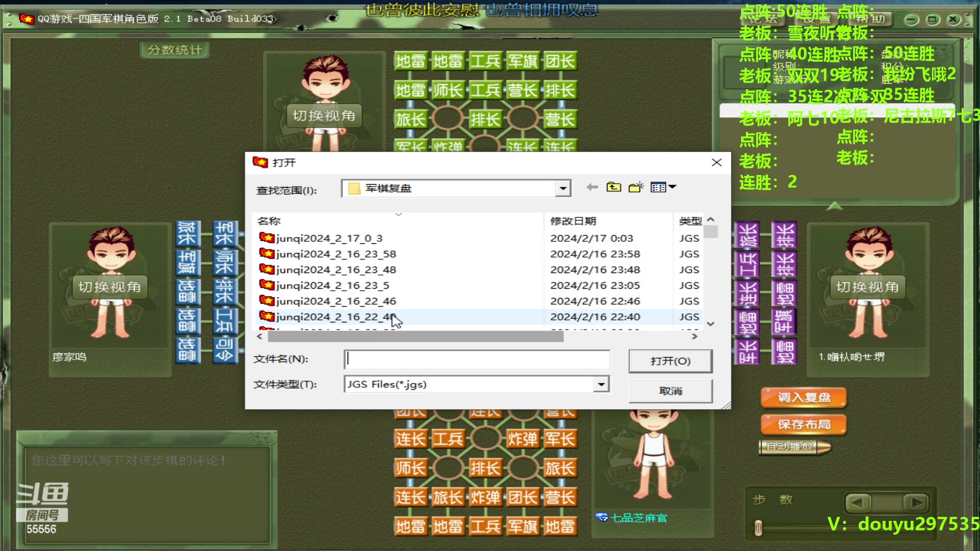Open the view menu icon in Open dialog
The height and width of the screenshot is (551, 980).
(x=664, y=187)
